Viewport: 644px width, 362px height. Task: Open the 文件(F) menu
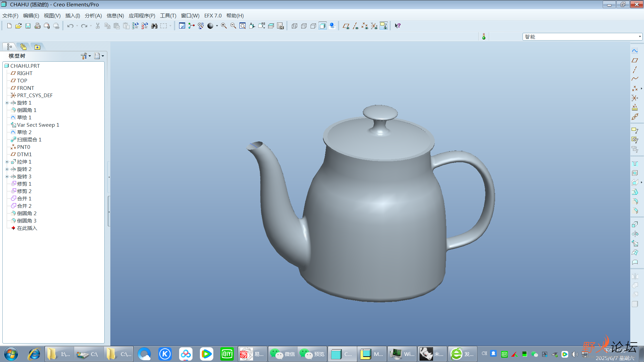pos(10,16)
